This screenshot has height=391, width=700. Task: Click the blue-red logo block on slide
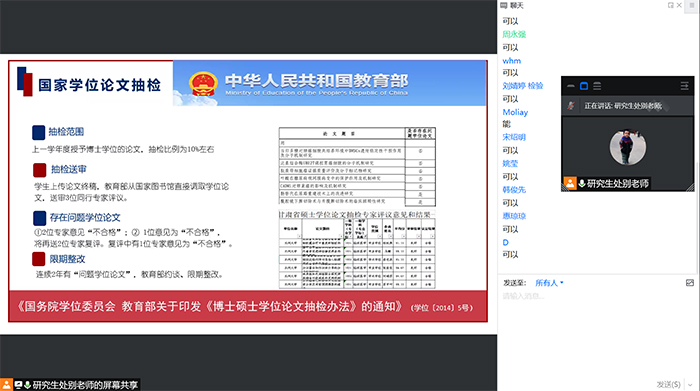pyautogui.click(x=25, y=81)
